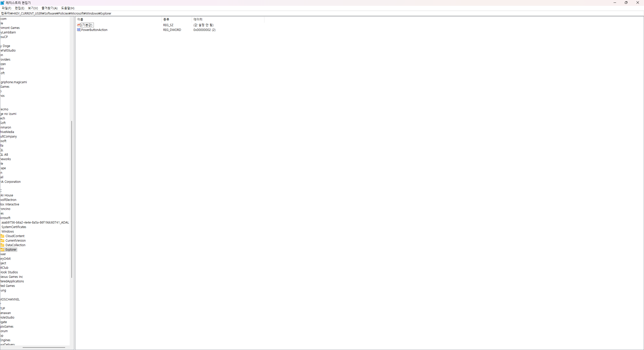Click the 0x00000002 (2) data cell
Screen dimensions: 644x350
pyautogui.click(x=204, y=30)
